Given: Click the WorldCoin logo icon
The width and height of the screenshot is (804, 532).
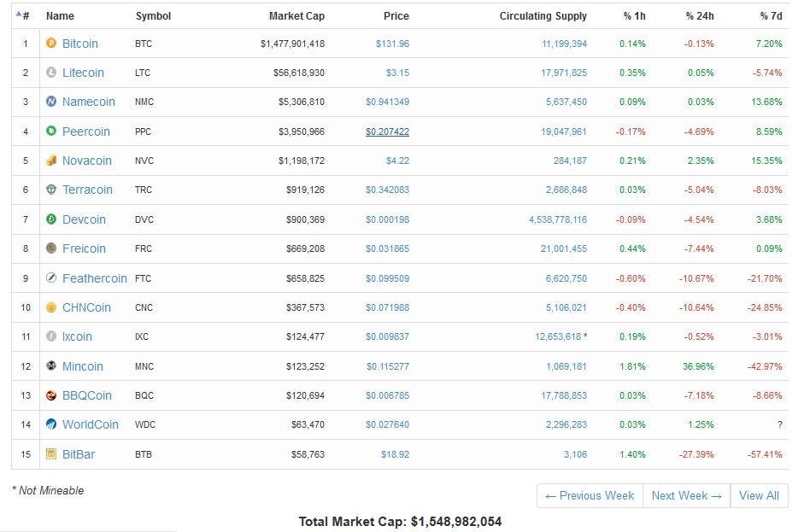Looking at the screenshot, I should point(50,424).
